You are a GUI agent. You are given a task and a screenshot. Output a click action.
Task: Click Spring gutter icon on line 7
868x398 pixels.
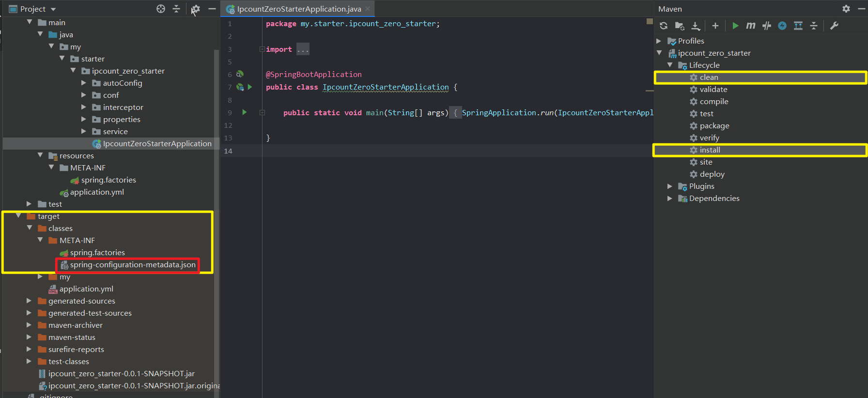click(240, 87)
